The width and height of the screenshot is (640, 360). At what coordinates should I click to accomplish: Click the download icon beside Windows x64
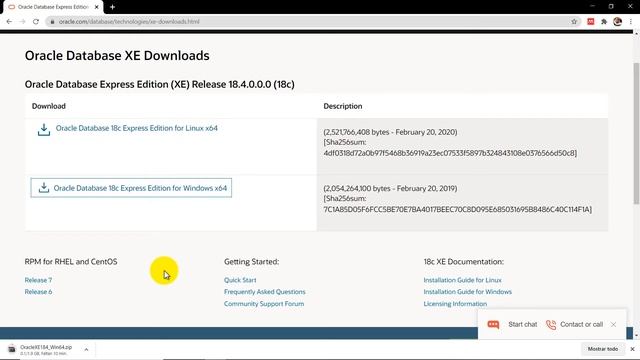[x=44, y=188]
